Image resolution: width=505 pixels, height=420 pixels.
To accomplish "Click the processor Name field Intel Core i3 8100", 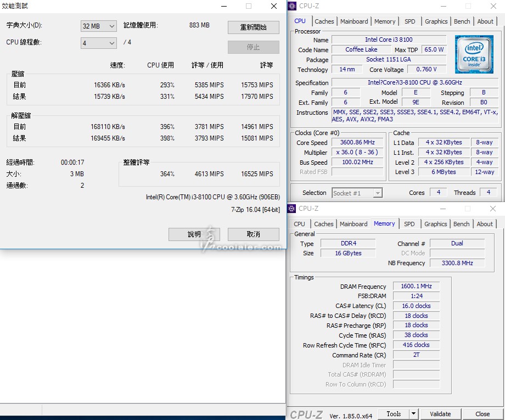I will point(389,40).
